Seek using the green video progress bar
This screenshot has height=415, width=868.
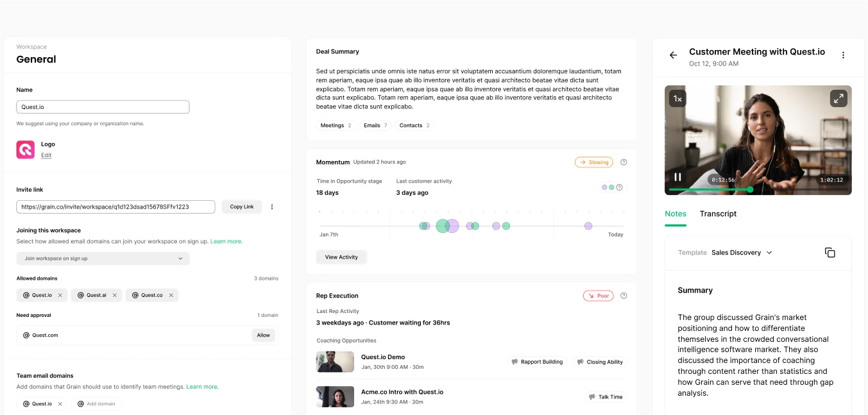pyautogui.click(x=758, y=189)
